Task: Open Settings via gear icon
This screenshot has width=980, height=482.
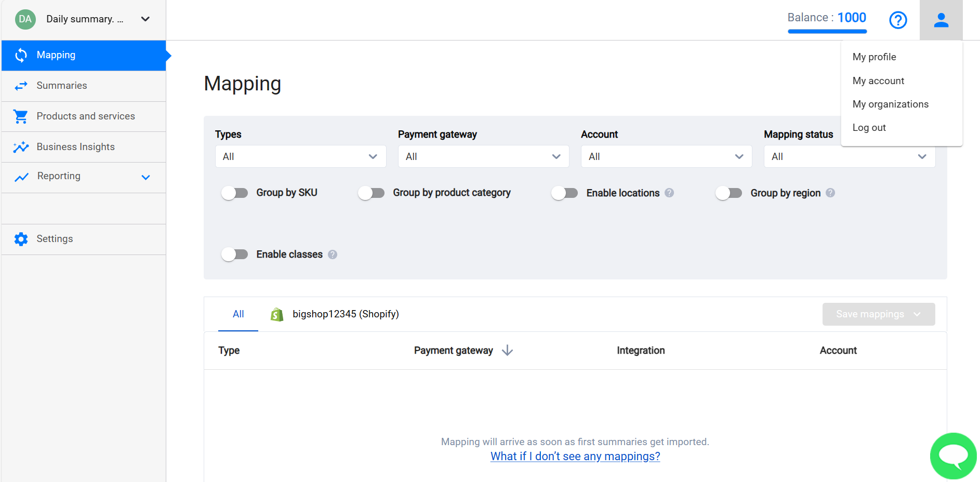Action: [x=21, y=239]
